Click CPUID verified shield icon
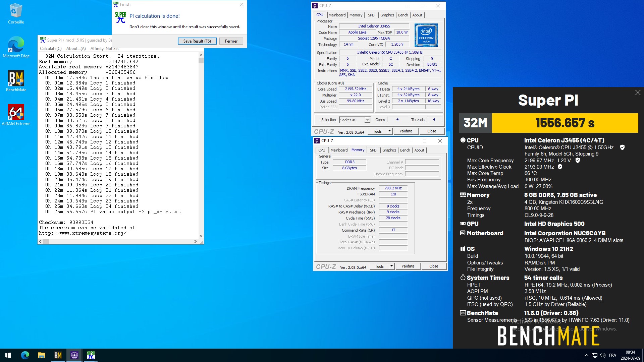 pyautogui.click(x=622, y=147)
